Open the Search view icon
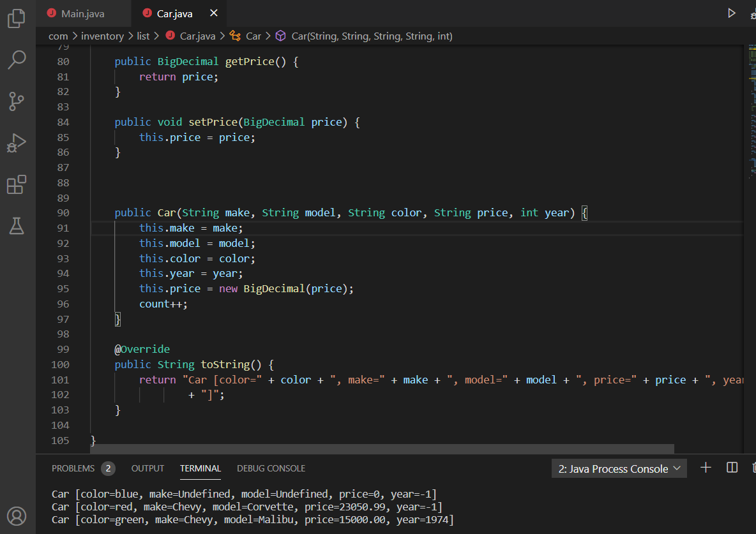This screenshot has height=534, width=756. [x=17, y=60]
